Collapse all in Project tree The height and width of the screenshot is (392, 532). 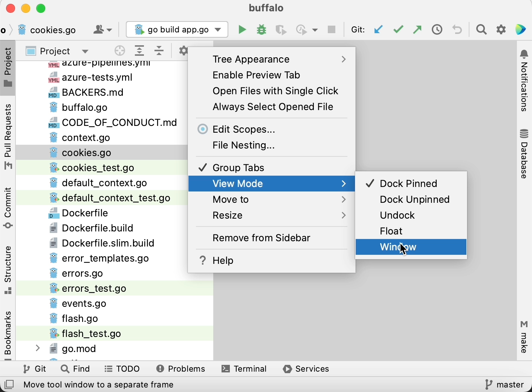coord(160,51)
